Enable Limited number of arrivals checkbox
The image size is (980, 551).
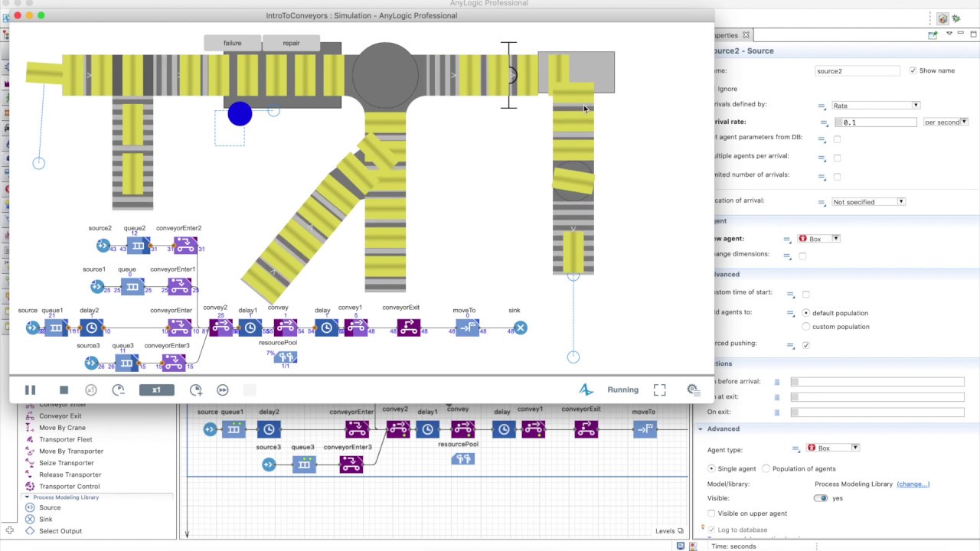(x=837, y=177)
